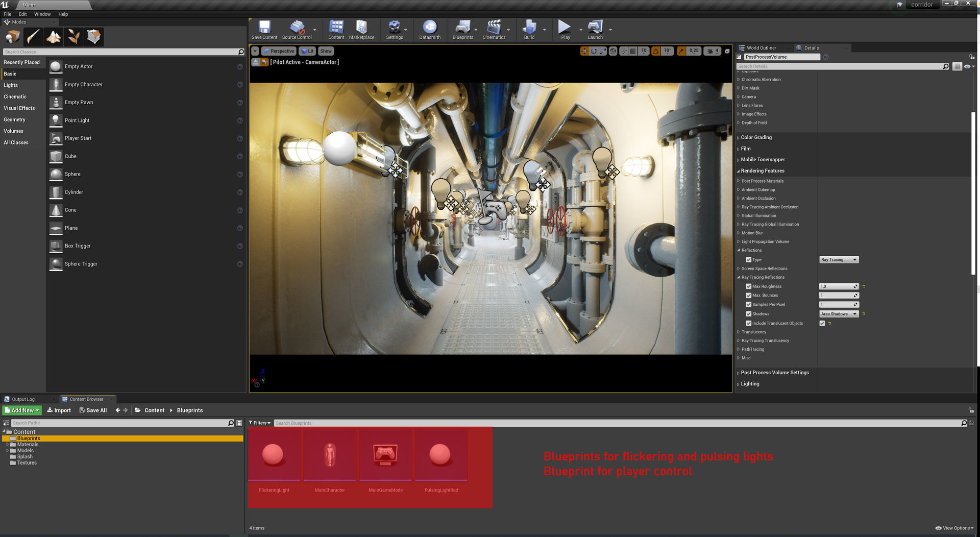Toggle property matrix grid view icon

(957, 66)
